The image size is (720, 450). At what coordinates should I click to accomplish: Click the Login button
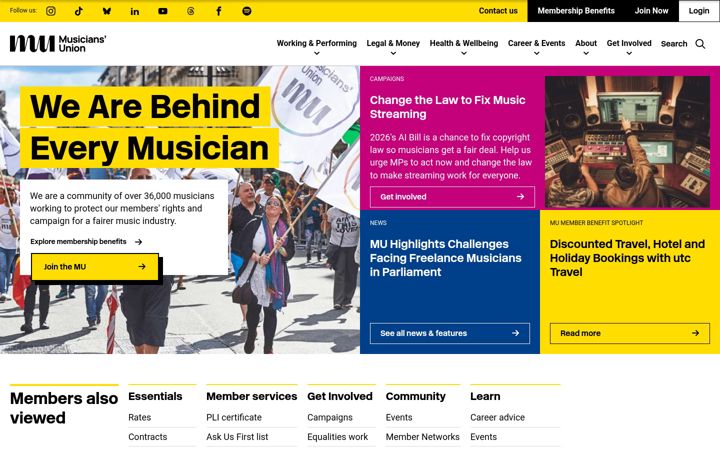coord(699,11)
